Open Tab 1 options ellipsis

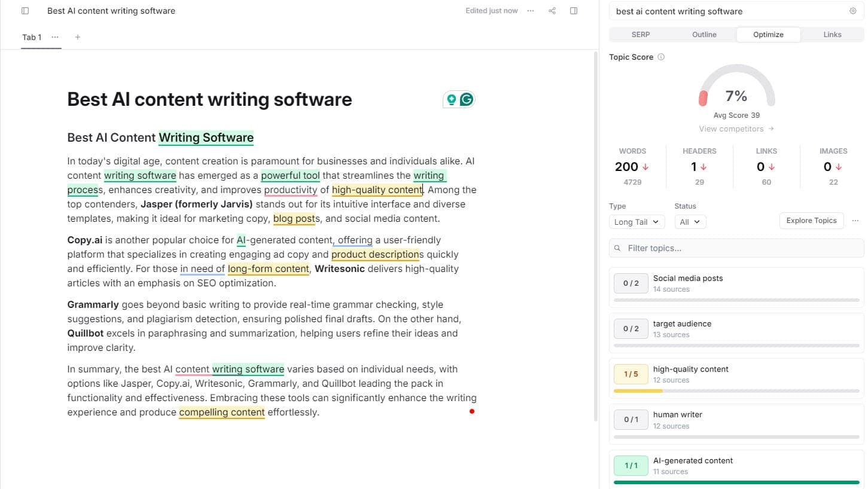pos(55,37)
